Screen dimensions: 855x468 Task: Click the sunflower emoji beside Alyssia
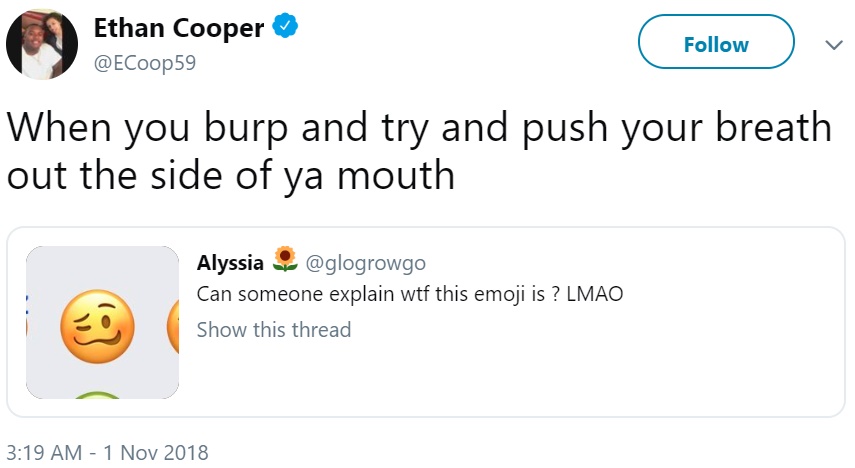[x=285, y=259]
